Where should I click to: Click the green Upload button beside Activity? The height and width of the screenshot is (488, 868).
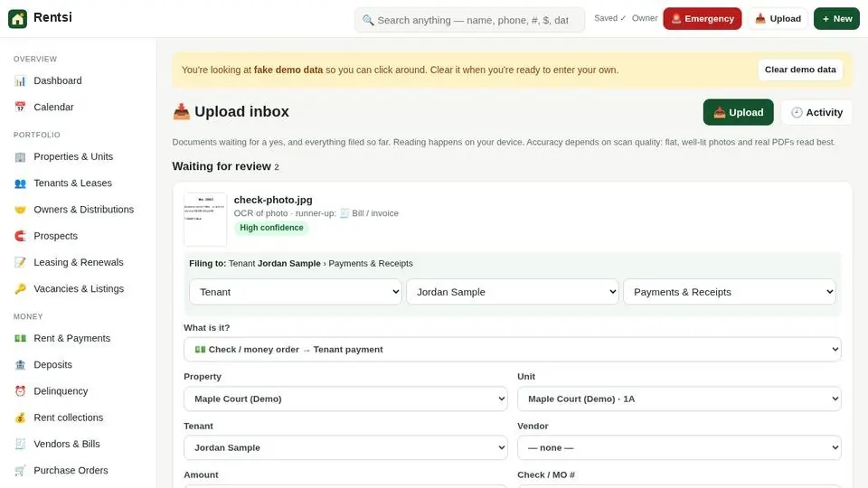(738, 112)
